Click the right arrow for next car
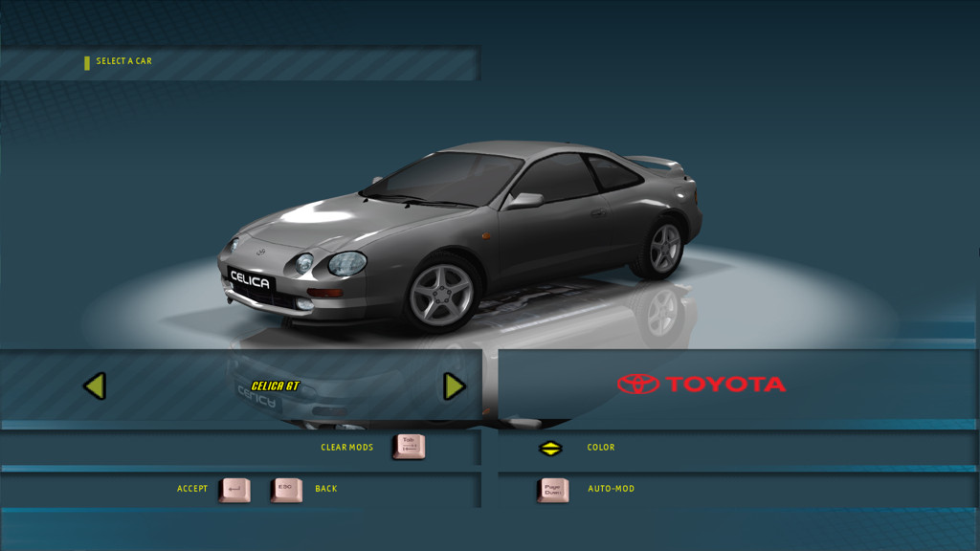This screenshot has height=551, width=980. (x=455, y=386)
